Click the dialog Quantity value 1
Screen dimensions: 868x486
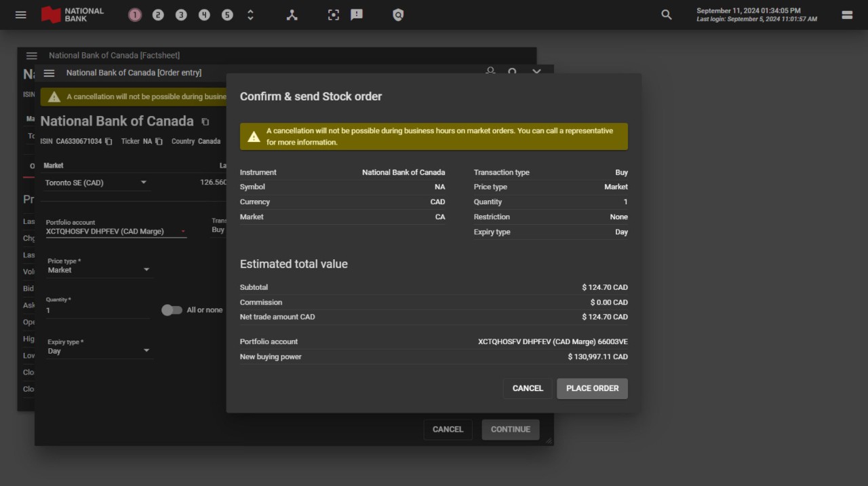[625, 202]
